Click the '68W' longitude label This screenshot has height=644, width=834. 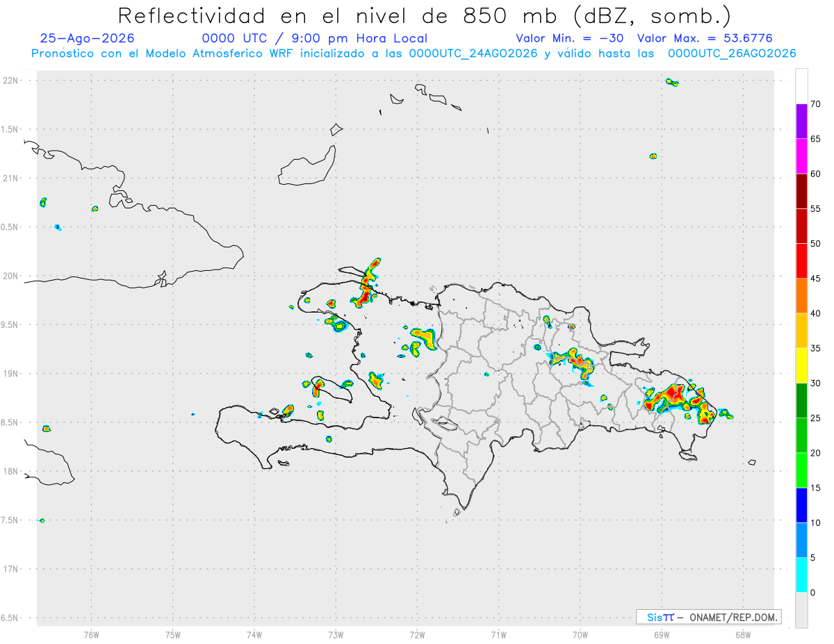pos(743,634)
